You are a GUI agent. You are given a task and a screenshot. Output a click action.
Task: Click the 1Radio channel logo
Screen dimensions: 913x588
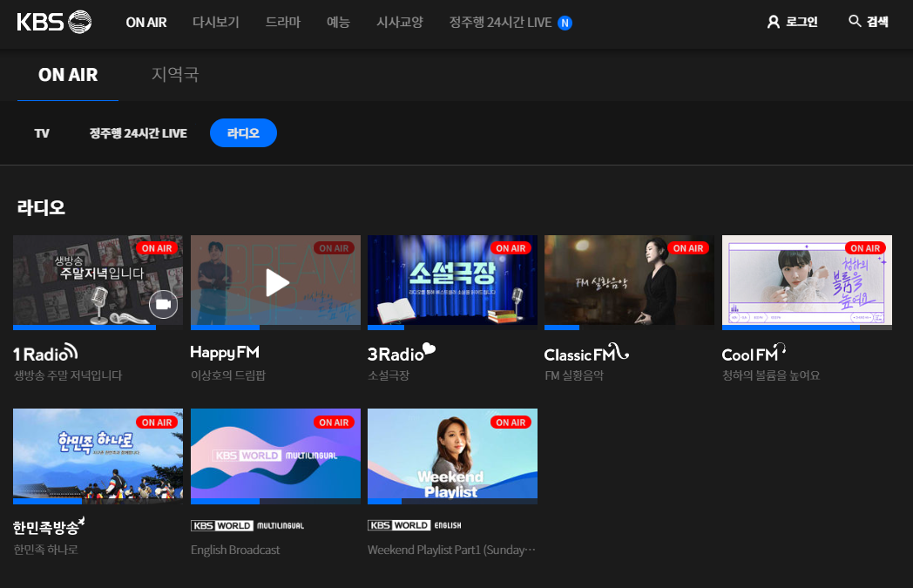click(45, 353)
